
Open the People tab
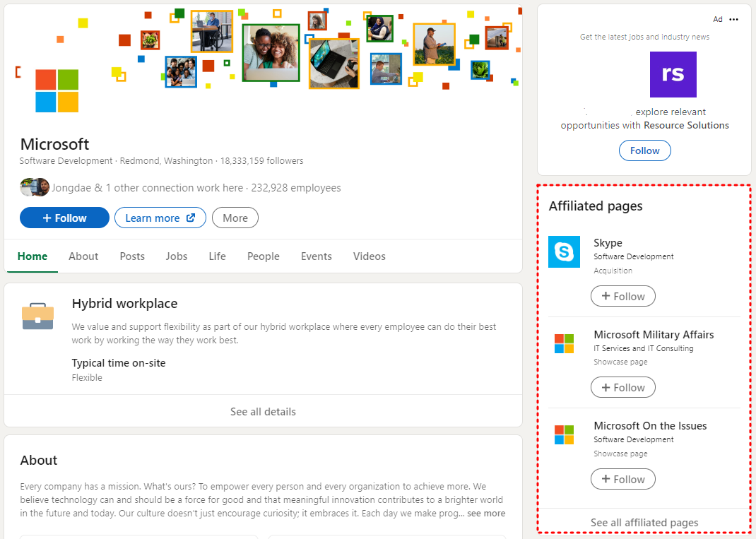point(264,256)
